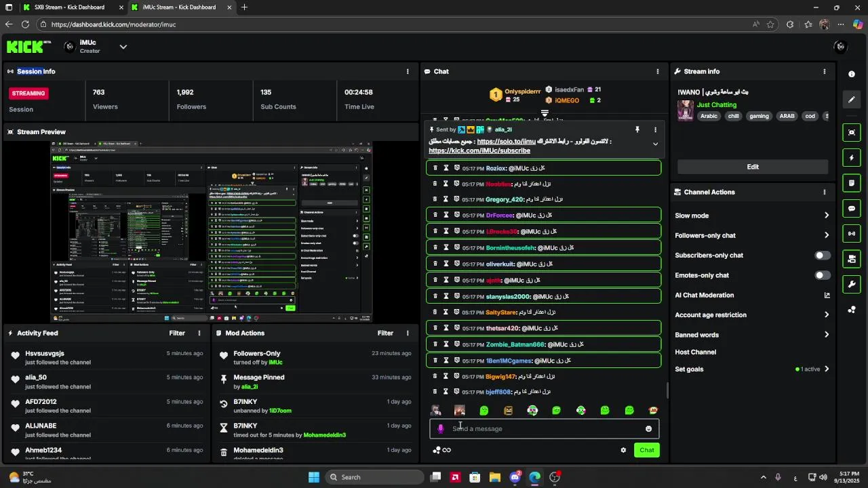The height and width of the screenshot is (488, 868).
Task: Collapse the pinned message chevron
Action: [x=655, y=144]
